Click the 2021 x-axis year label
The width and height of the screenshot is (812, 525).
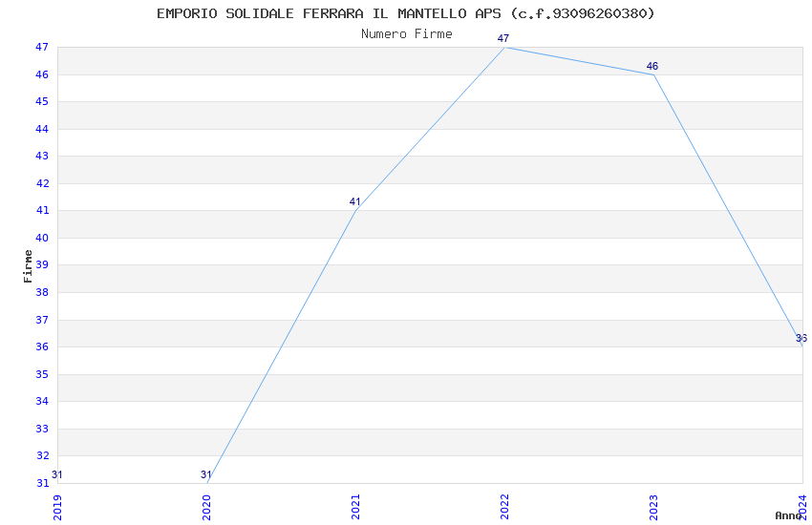(355, 508)
